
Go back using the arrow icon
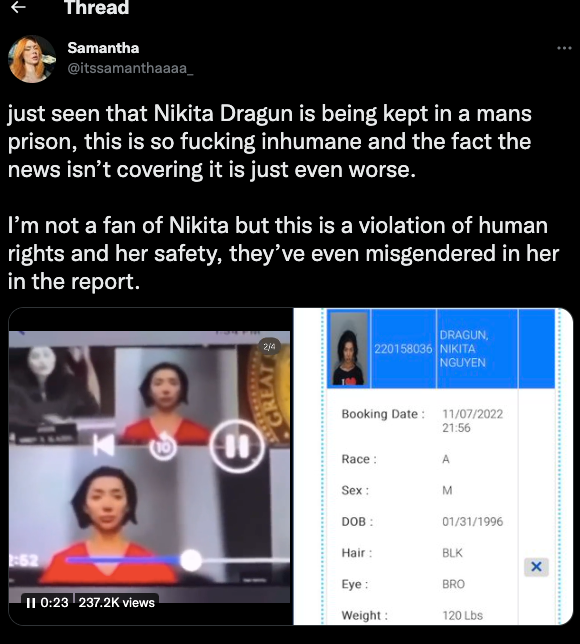pos(18,7)
